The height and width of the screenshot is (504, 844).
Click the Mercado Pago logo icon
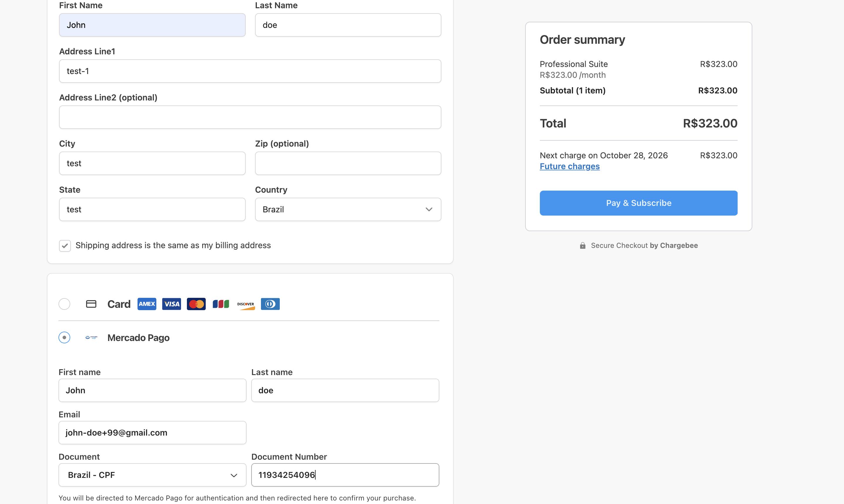[x=91, y=337]
